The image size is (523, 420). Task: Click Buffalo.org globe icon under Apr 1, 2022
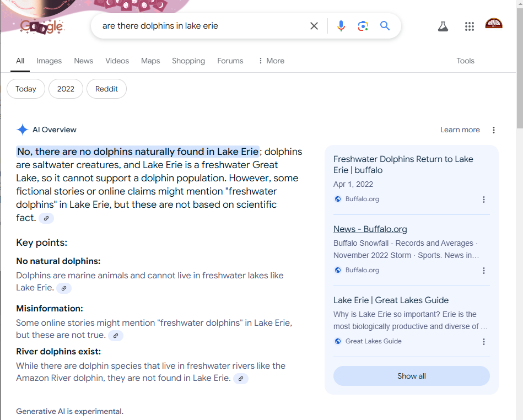(x=338, y=199)
